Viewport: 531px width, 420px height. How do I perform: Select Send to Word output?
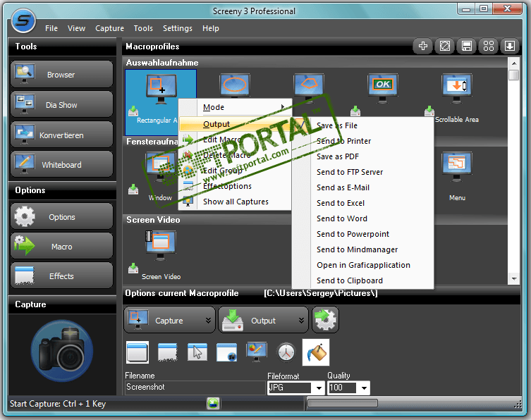click(x=362, y=219)
